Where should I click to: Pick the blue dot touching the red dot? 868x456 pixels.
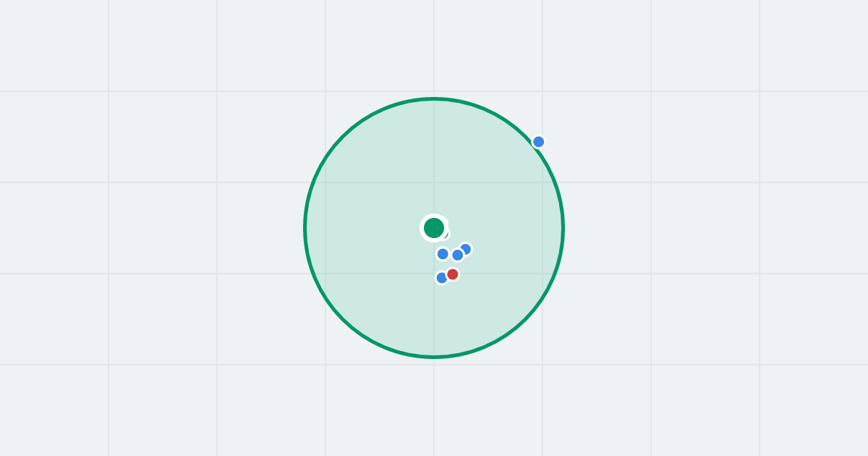[x=442, y=278]
